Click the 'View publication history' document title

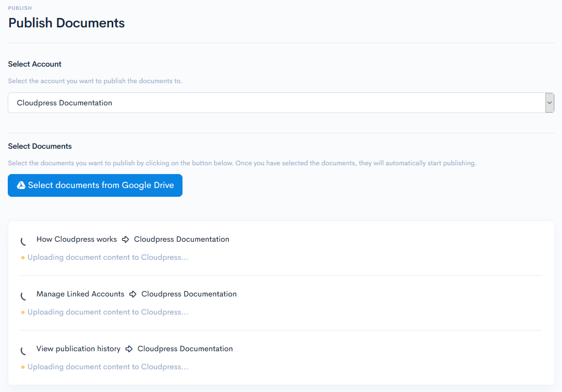79,349
